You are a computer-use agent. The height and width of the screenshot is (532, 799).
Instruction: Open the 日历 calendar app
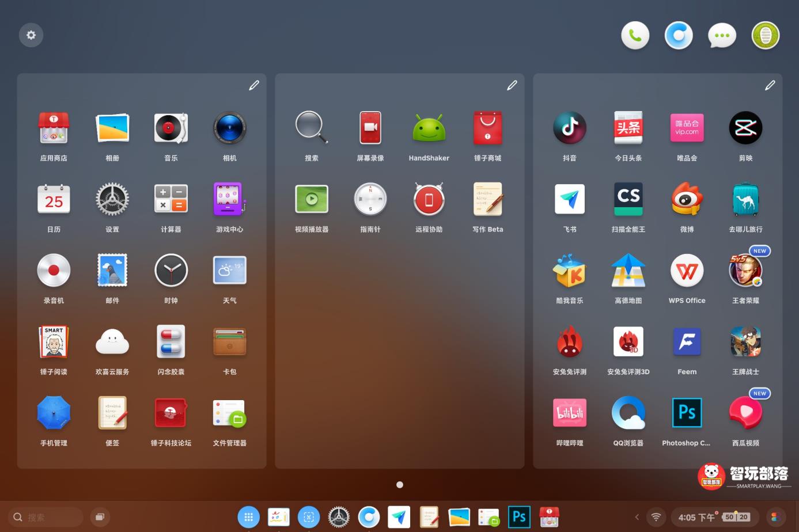[x=54, y=199]
